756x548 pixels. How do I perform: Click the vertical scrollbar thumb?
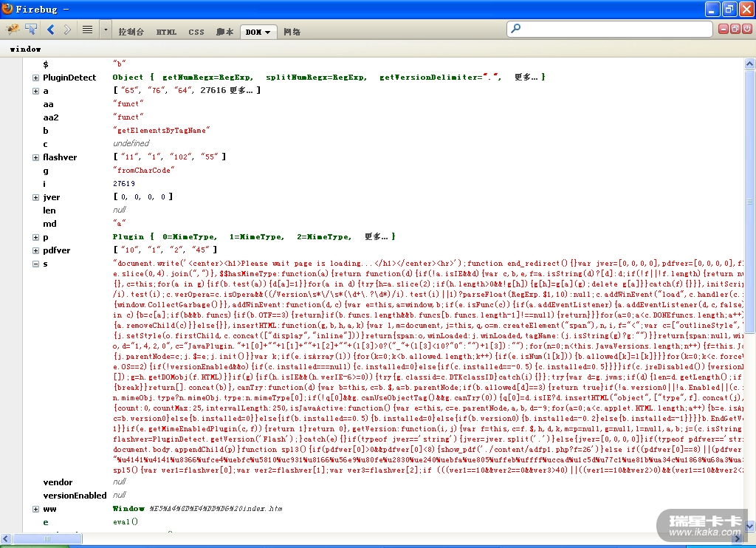click(x=749, y=202)
